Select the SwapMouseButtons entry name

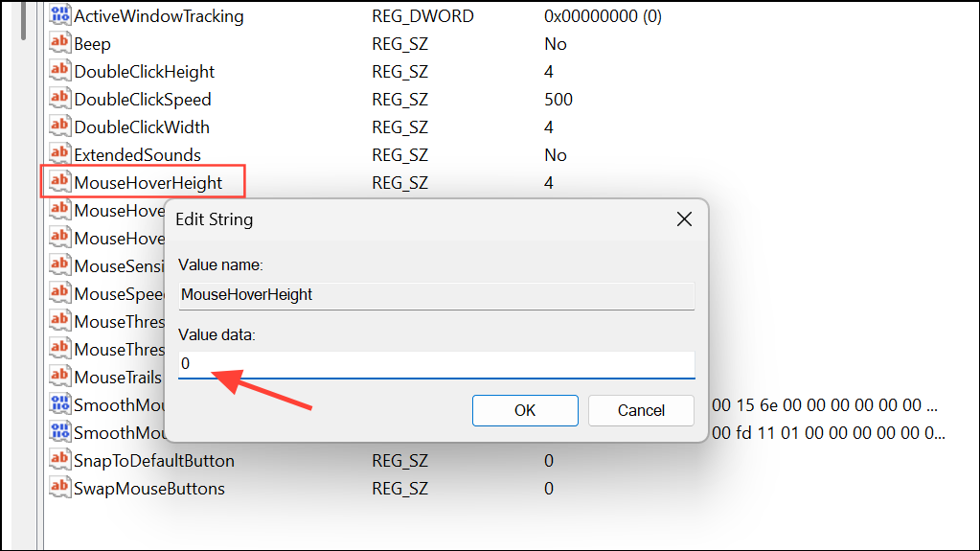149,489
